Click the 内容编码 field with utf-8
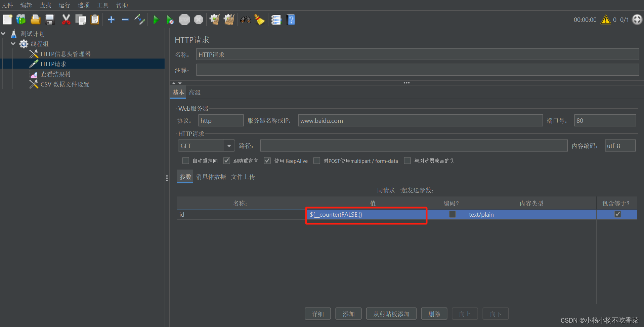The height and width of the screenshot is (327, 644). coord(620,146)
